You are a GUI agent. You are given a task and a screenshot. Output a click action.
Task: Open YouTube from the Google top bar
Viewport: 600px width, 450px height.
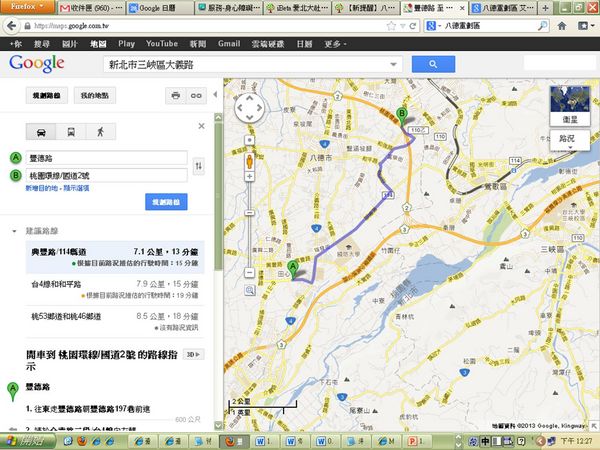[x=161, y=45]
